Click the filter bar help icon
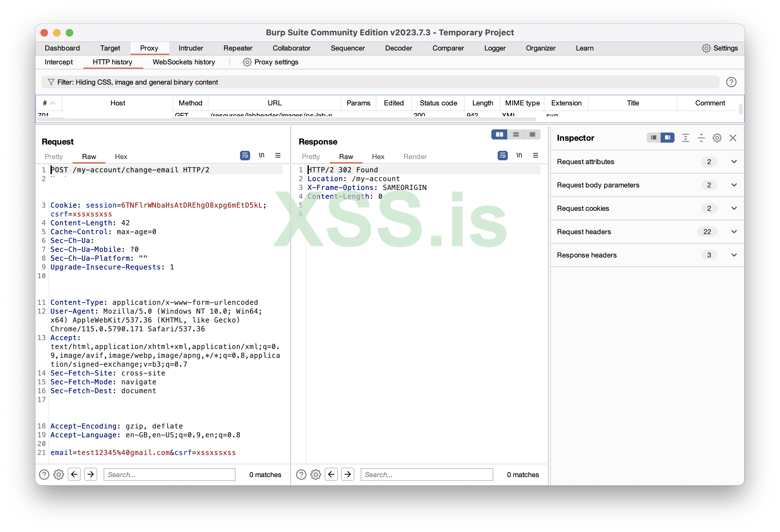Screen dimensions: 780x532 pyautogui.click(x=731, y=82)
